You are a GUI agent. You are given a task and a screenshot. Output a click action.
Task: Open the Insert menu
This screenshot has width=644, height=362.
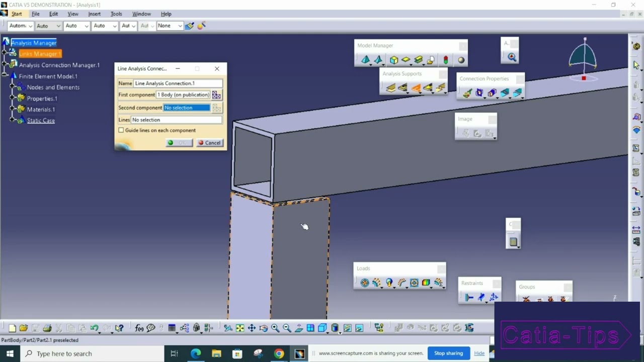(x=95, y=14)
